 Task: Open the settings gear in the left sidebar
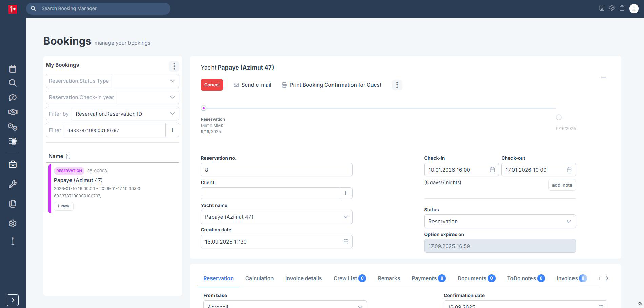coord(13,224)
